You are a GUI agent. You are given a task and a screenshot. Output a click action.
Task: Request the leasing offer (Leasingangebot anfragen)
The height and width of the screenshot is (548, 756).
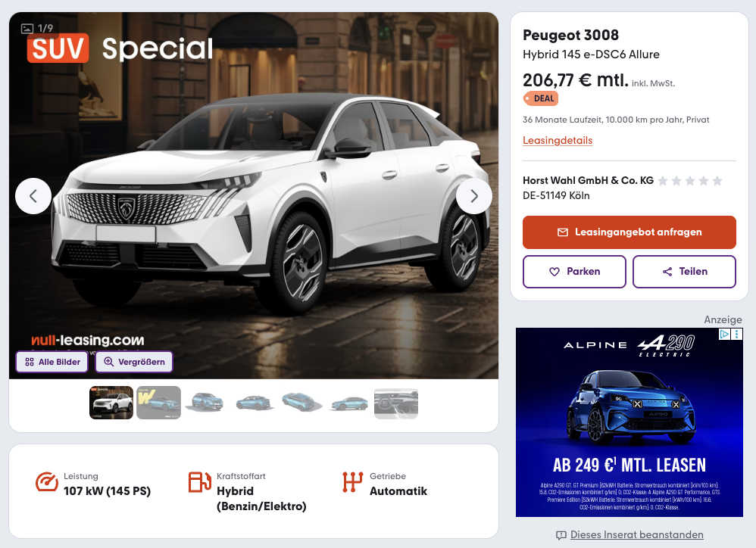pyautogui.click(x=629, y=232)
